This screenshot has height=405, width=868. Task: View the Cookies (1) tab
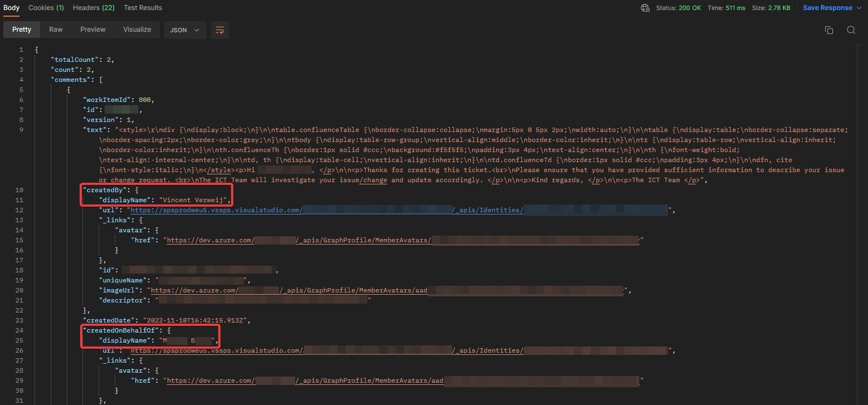tap(46, 8)
